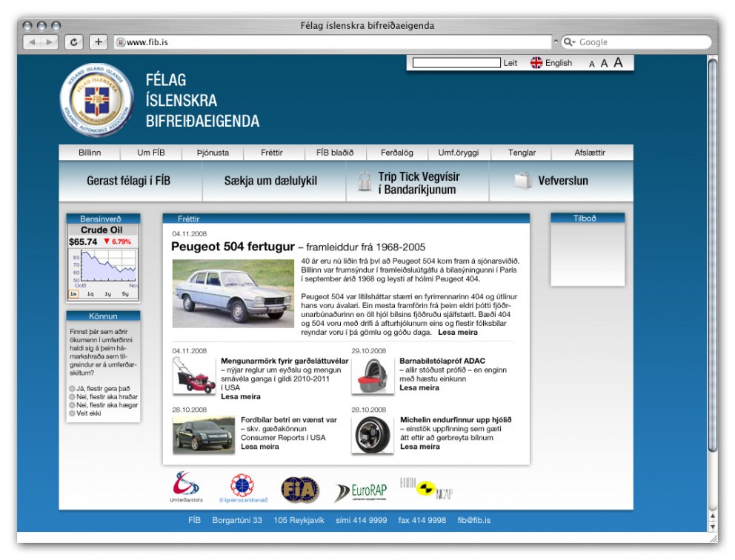Image resolution: width=735 pixels, height=560 pixels.
Task: Open Lesa meira for Michelin article
Action: [x=420, y=447]
